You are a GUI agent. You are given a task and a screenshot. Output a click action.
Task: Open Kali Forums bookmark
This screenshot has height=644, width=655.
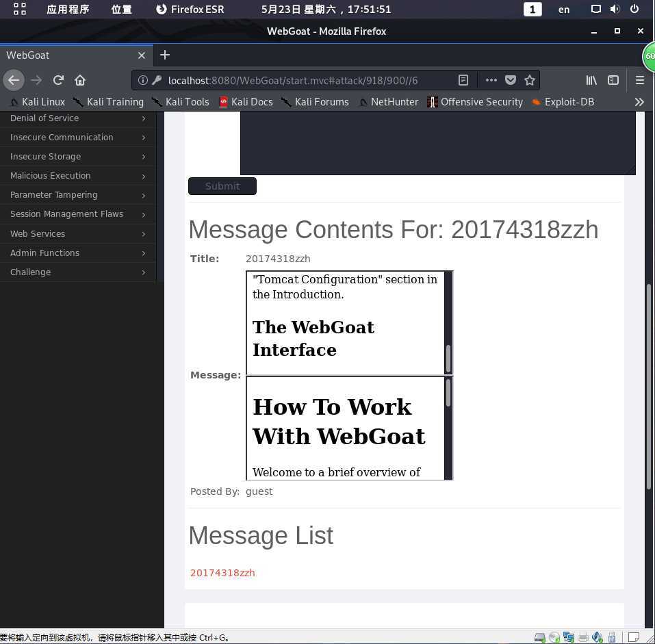click(x=316, y=102)
